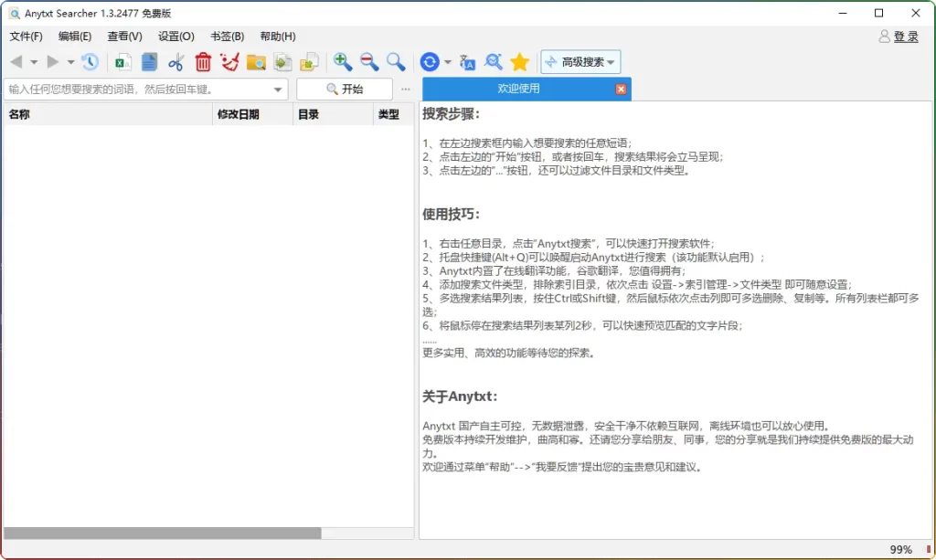Click the blue refresh index icon

pyautogui.click(x=430, y=61)
